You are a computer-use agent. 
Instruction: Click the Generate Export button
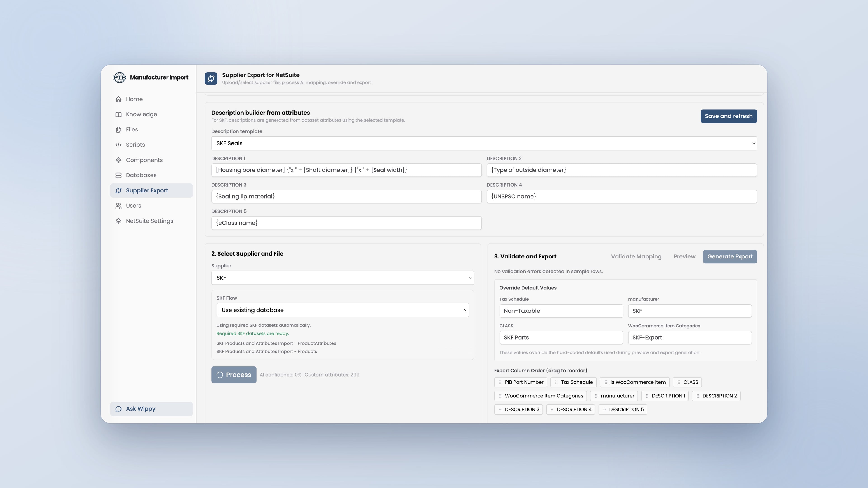tap(730, 257)
